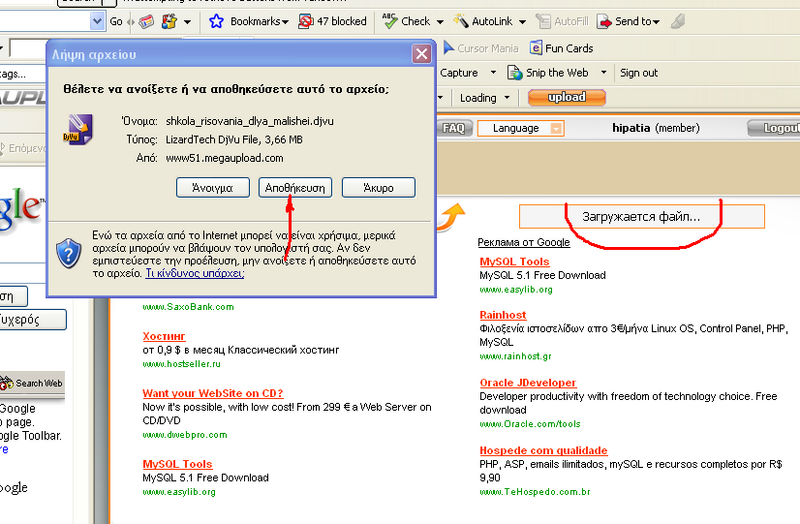
Task: Open the left-column MySQL Tools ad link
Action: click(177, 464)
